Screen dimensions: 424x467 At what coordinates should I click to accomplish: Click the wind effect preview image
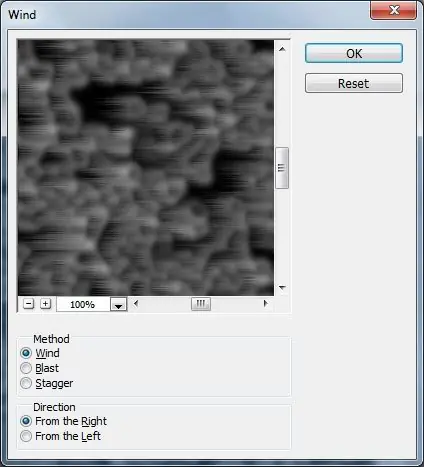tap(146, 168)
